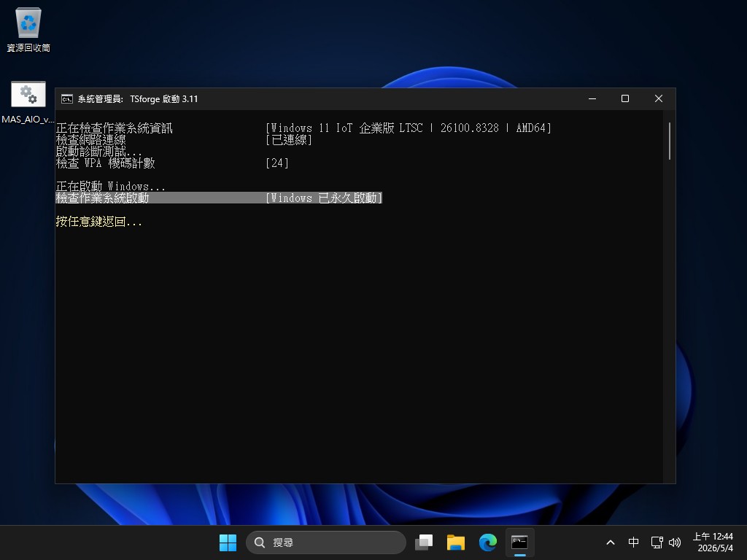
Task: Click the console icon in title bar
Action: tap(66, 98)
